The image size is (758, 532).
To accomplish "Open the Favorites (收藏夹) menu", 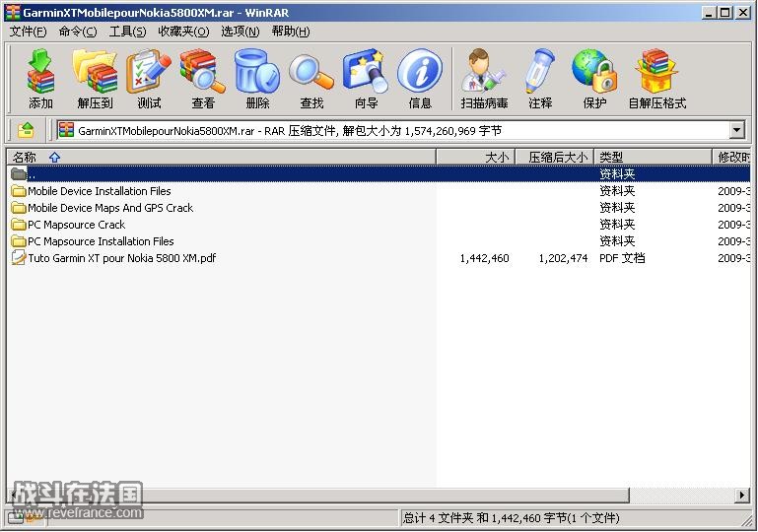I will [x=183, y=32].
